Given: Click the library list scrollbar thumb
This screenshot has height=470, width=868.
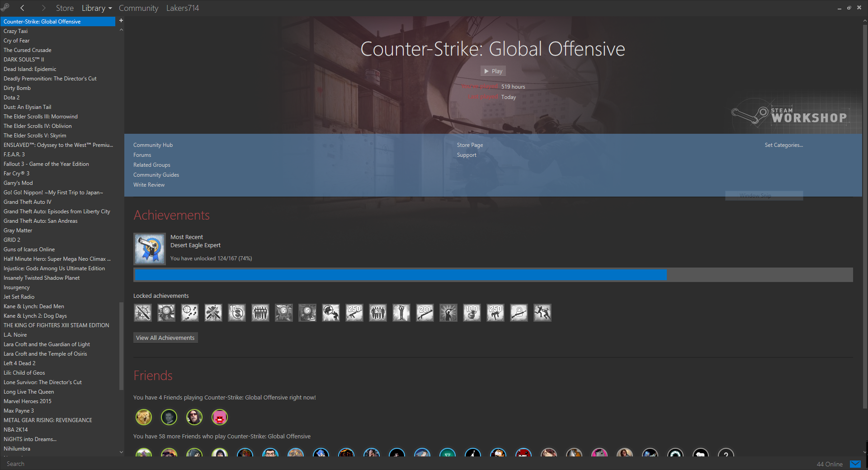Looking at the screenshot, I should click(x=121, y=346).
